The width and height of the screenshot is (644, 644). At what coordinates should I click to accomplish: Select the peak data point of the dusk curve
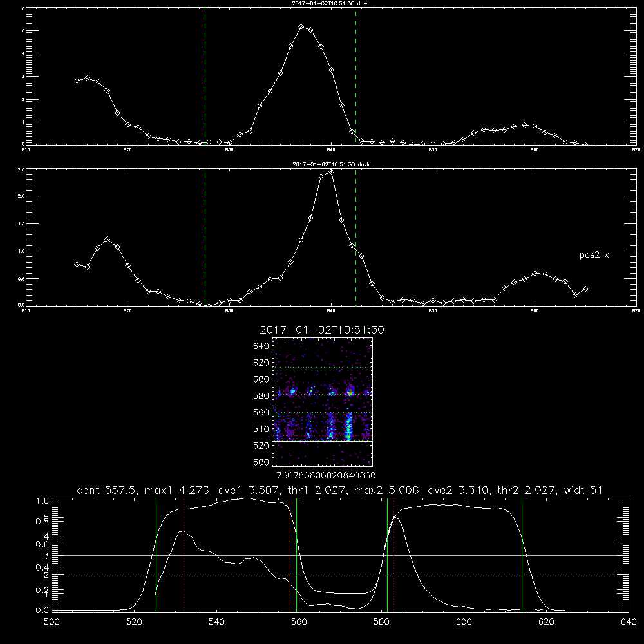click(x=331, y=172)
